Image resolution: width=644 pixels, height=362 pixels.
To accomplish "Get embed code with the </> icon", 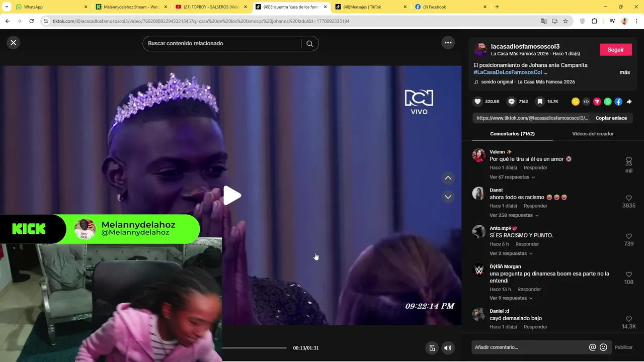I will pyautogui.click(x=586, y=102).
